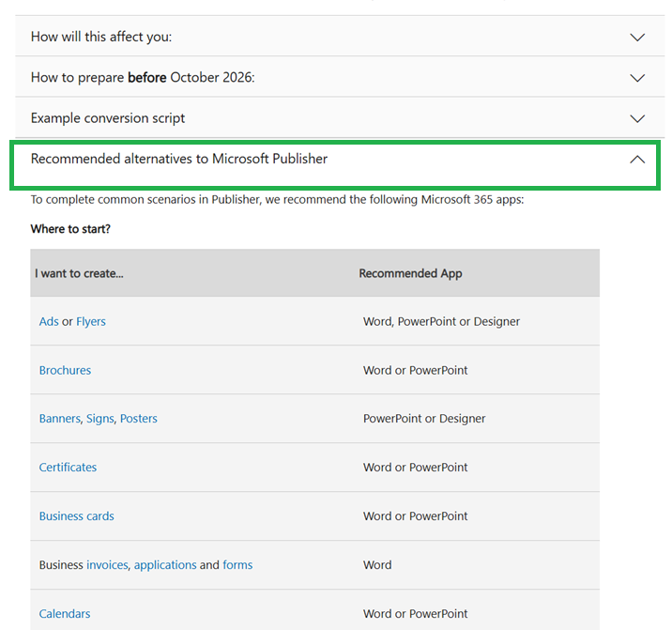Collapse the Recommended alternatives chevron
This screenshot has height=630, width=672.
pyautogui.click(x=637, y=160)
